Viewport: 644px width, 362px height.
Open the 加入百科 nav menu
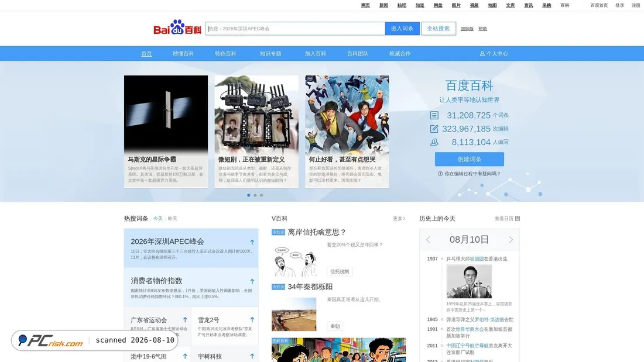click(316, 54)
